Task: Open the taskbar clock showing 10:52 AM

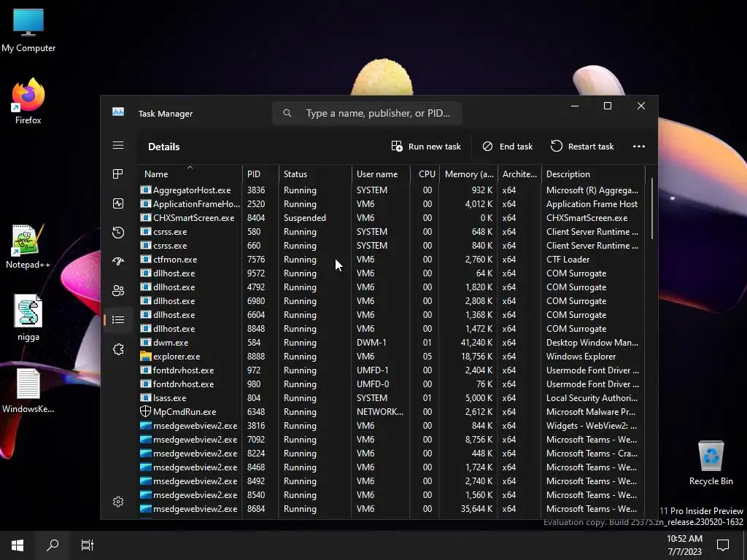Action: point(684,545)
